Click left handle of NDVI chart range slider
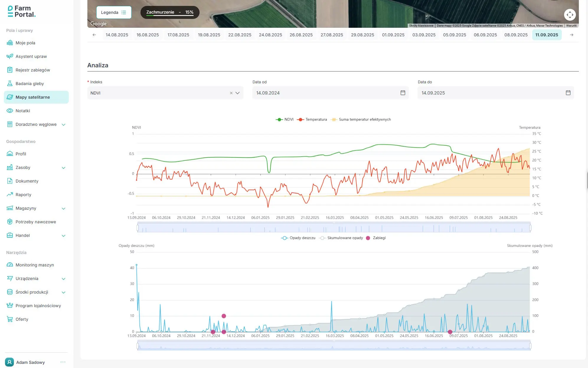588x368 pixels. coord(138,228)
